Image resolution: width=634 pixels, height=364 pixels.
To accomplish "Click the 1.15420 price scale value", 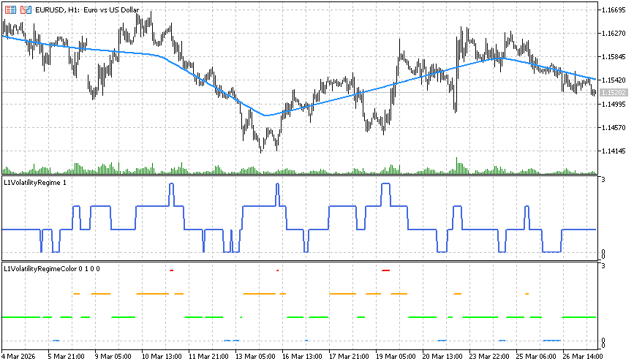I will [614, 80].
